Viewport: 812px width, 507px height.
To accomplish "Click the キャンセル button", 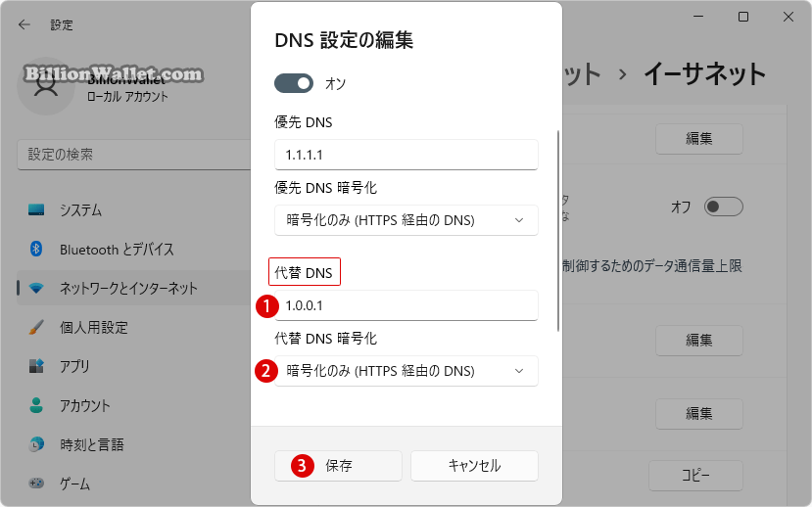I will (474, 466).
